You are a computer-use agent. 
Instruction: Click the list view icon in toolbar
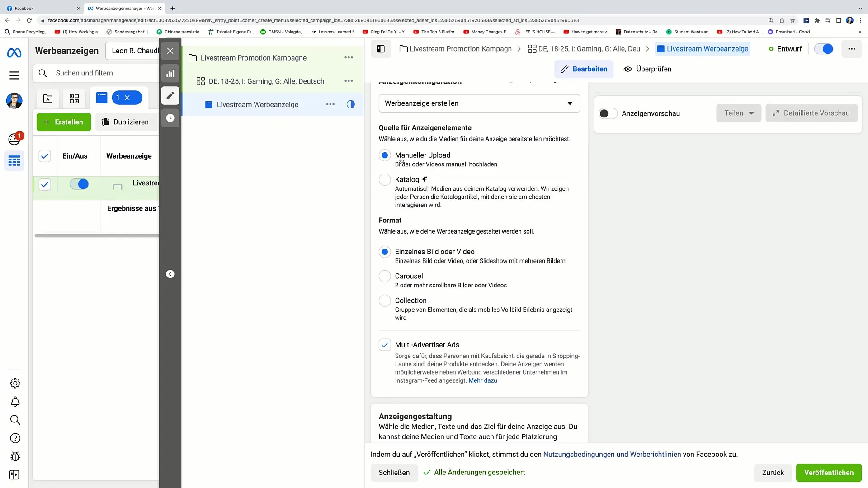[101, 97]
